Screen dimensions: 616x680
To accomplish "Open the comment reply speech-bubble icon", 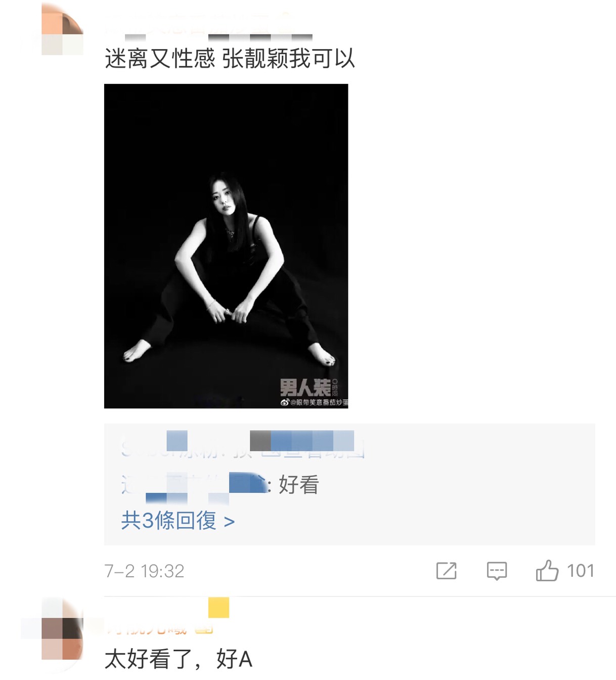I will (x=497, y=571).
